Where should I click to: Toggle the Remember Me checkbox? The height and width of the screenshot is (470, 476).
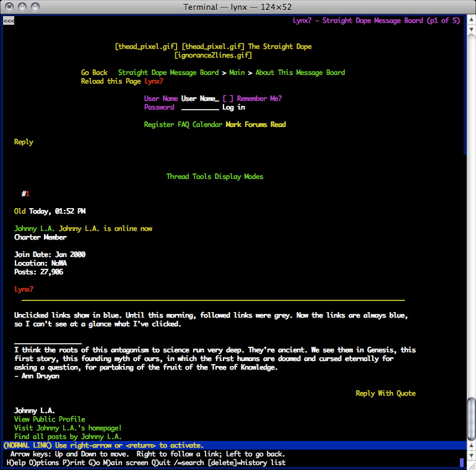[228, 98]
